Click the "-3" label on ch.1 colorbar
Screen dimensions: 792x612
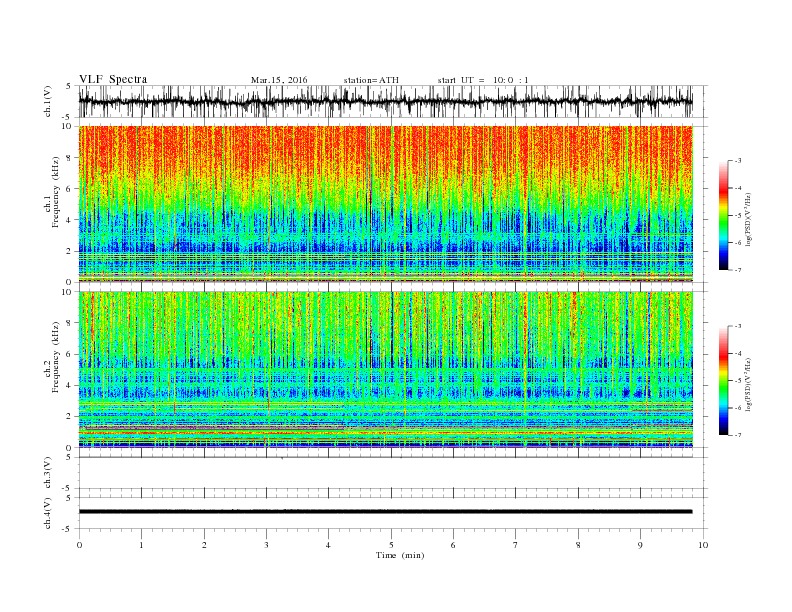point(738,161)
